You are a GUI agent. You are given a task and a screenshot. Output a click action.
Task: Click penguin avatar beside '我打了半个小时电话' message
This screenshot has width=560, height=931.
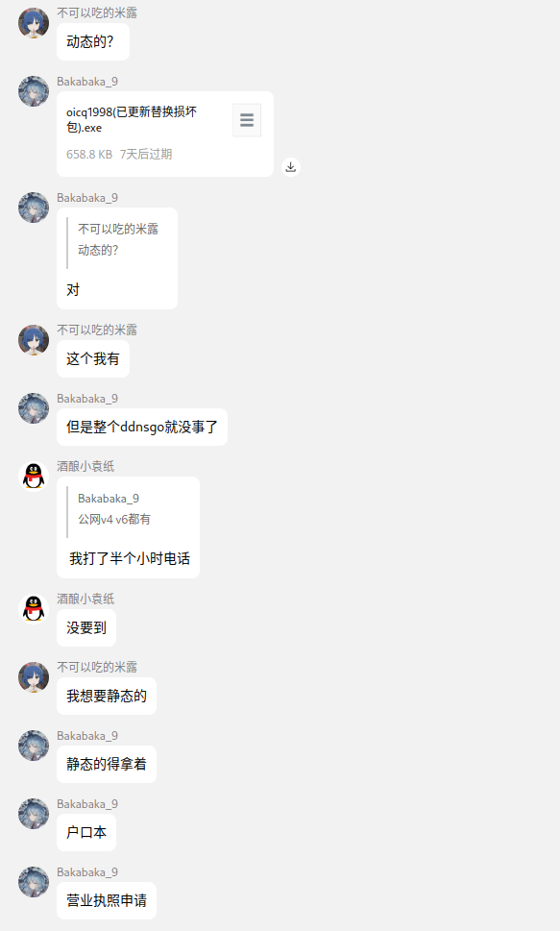tap(34, 477)
